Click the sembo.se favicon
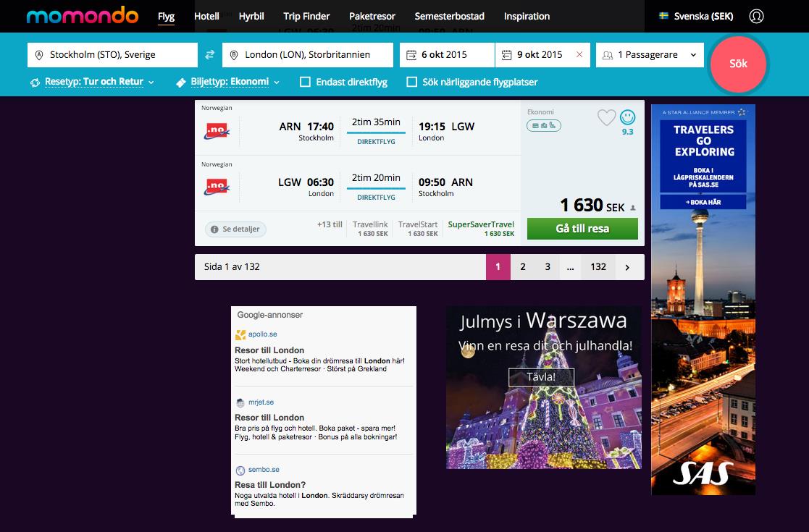Viewport: 809px width, 532px height. pos(240,470)
